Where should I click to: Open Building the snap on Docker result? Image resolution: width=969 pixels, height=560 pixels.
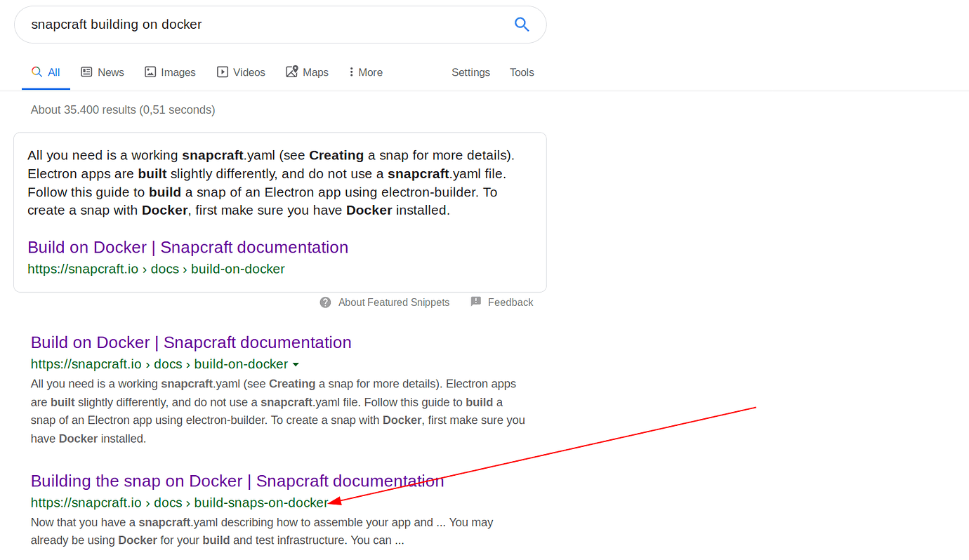(x=237, y=481)
